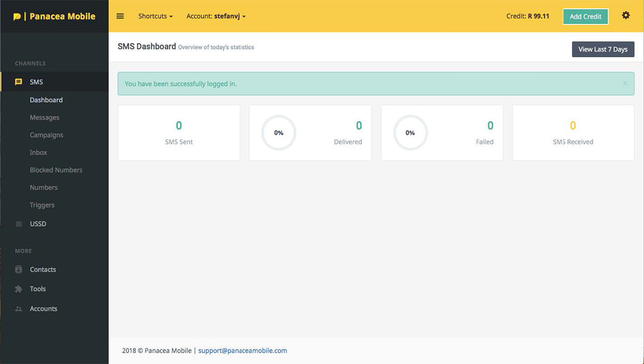This screenshot has height=364, width=644.
Task: Dismiss the successfully logged in alert
Action: tap(625, 83)
